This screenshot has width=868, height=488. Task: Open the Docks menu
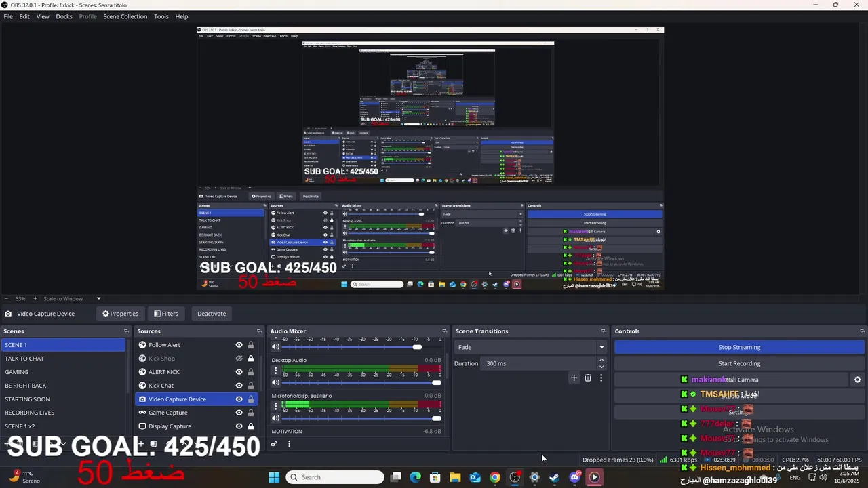64,16
